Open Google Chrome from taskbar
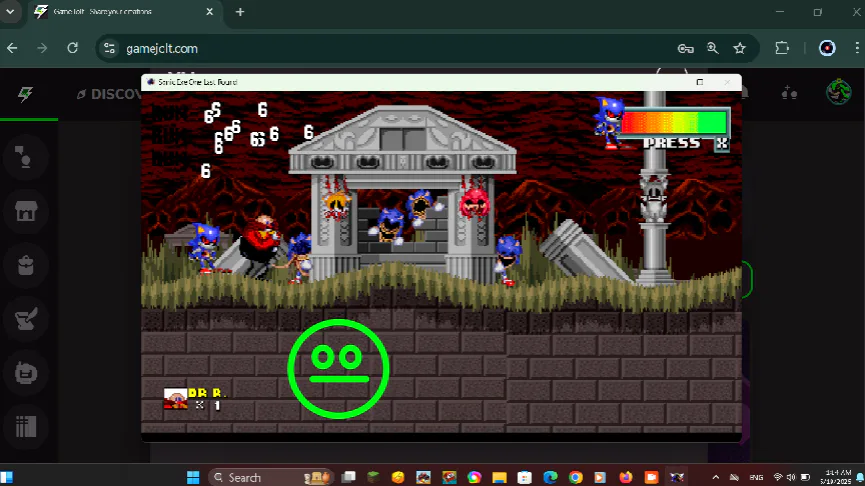Viewport: 865px width, 486px height. click(x=575, y=477)
